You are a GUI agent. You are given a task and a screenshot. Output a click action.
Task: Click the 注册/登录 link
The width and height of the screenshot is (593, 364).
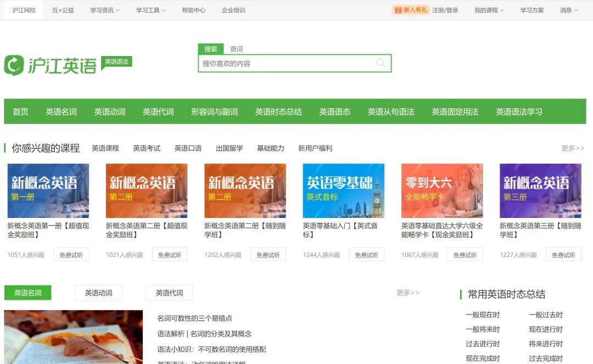[x=445, y=10]
